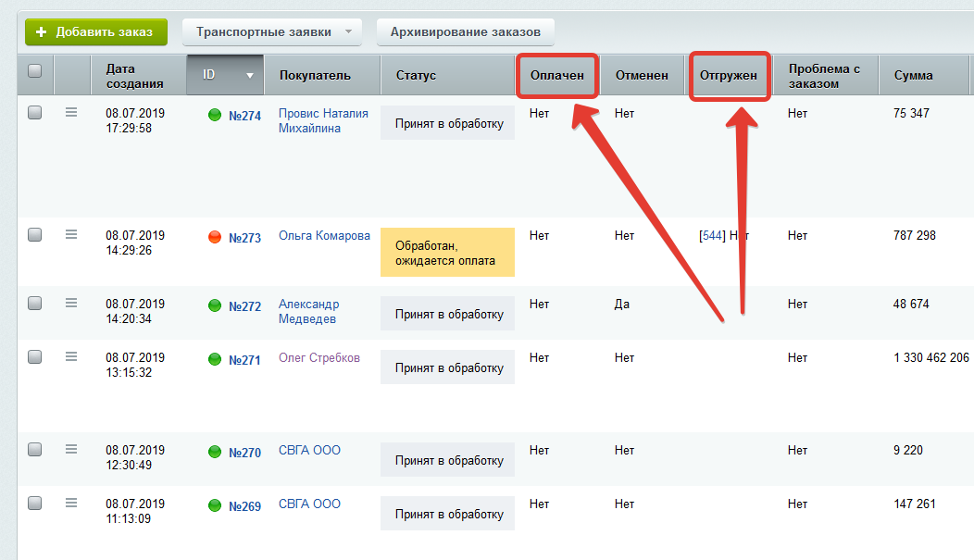The image size is (974, 560).
Task: Sort by the Оплачен column header
Action: [556, 75]
